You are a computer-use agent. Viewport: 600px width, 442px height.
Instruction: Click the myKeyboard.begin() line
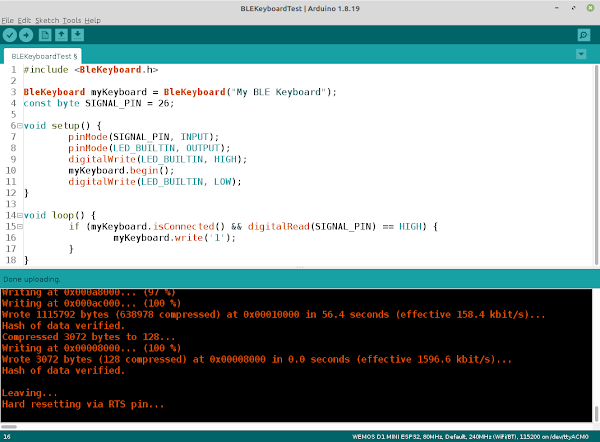[x=121, y=170]
